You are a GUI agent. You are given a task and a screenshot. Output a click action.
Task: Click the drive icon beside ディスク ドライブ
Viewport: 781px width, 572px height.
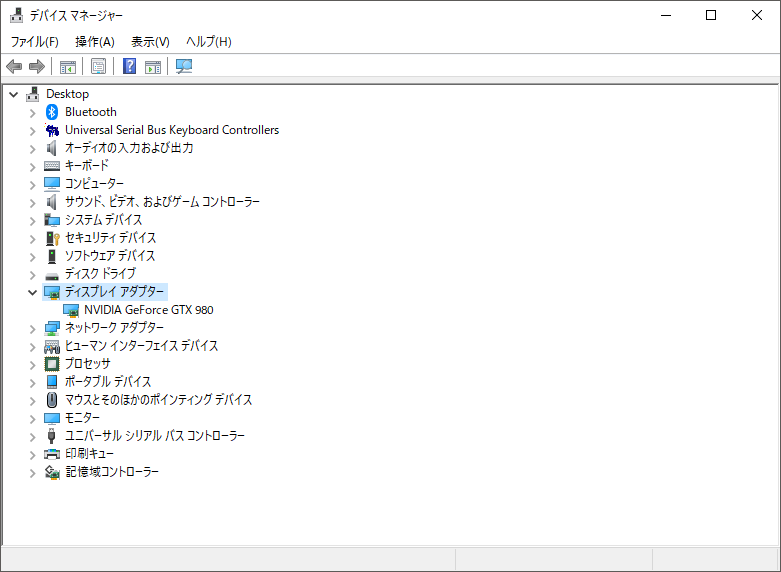[52, 276]
